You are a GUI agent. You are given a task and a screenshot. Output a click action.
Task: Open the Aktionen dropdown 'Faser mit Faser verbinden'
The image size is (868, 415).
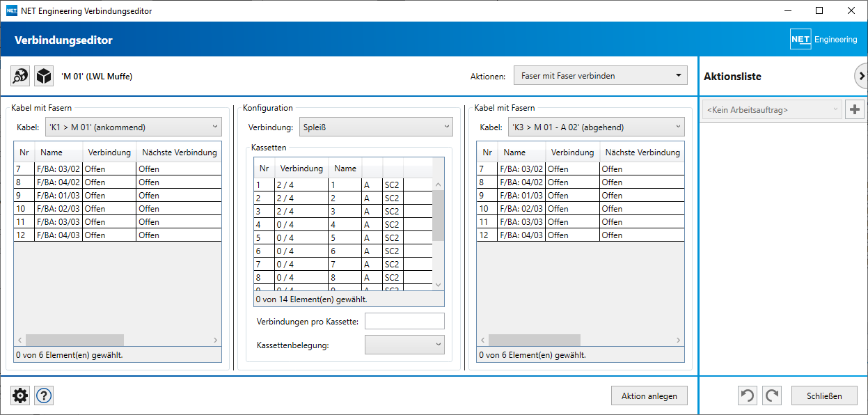tap(600, 76)
